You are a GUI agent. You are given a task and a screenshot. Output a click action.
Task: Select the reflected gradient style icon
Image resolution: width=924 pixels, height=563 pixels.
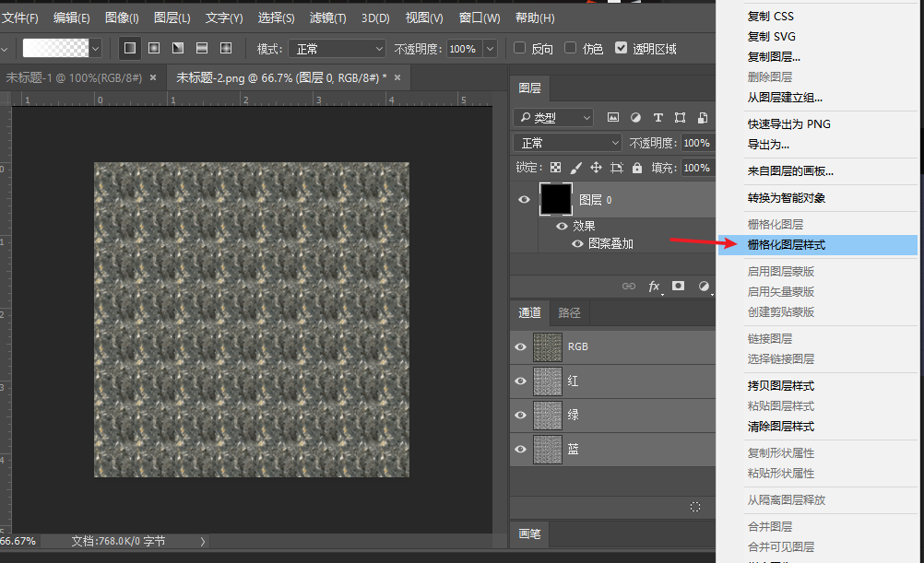[x=202, y=48]
